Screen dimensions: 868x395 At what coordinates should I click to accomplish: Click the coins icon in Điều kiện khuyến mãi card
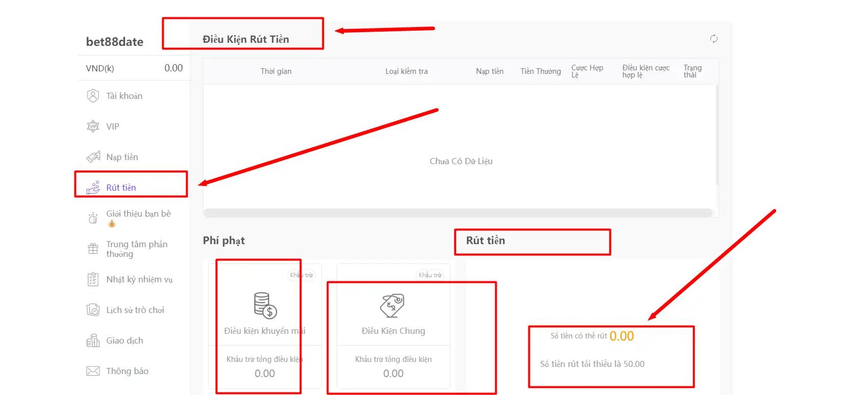[265, 305]
